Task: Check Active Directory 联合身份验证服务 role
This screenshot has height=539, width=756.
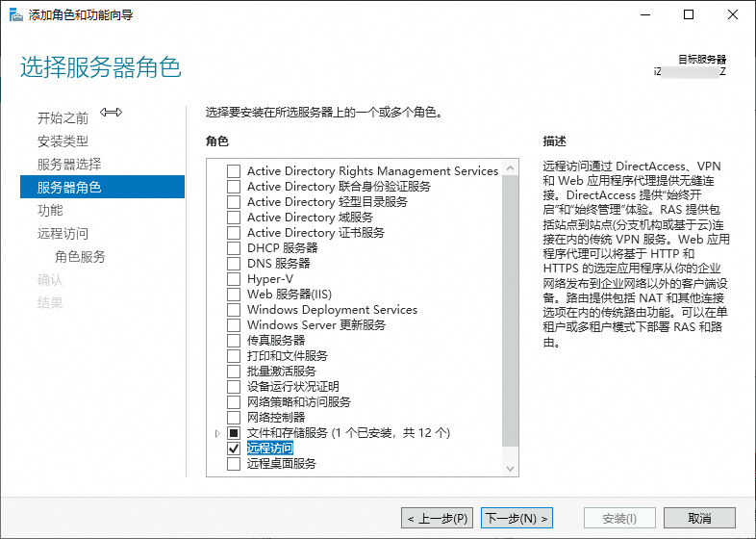Action: coord(234,187)
